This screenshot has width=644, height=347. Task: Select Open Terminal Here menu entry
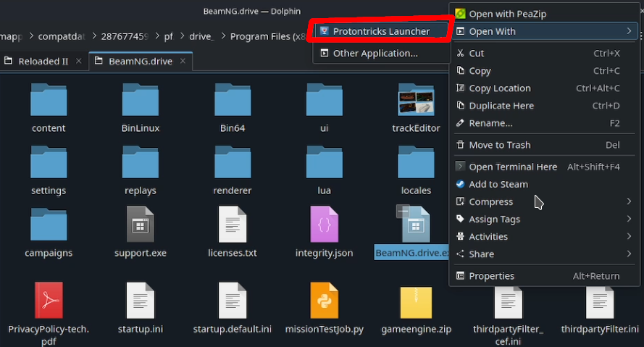[545, 167]
